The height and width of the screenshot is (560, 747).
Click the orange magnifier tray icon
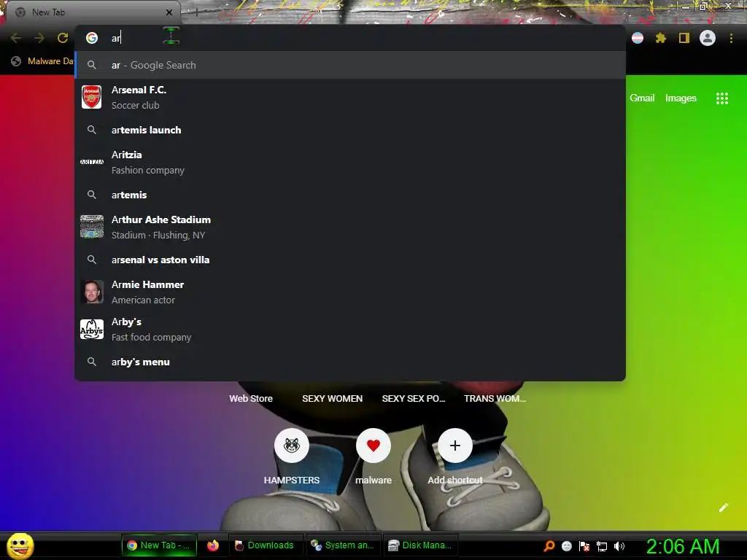pyautogui.click(x=549, y=545)
